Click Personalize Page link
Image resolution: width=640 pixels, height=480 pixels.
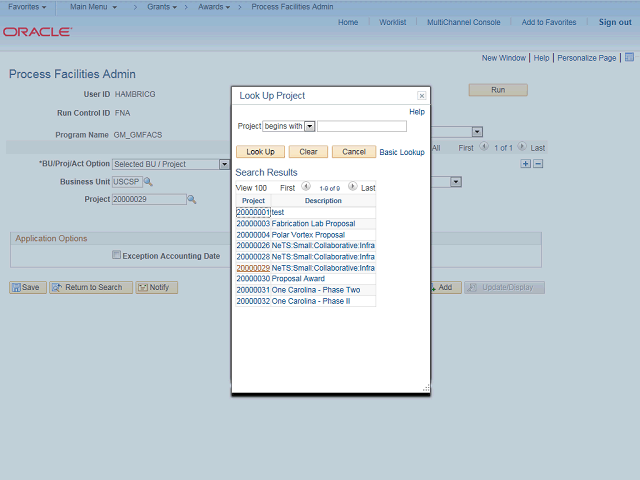tap(587, 58)
